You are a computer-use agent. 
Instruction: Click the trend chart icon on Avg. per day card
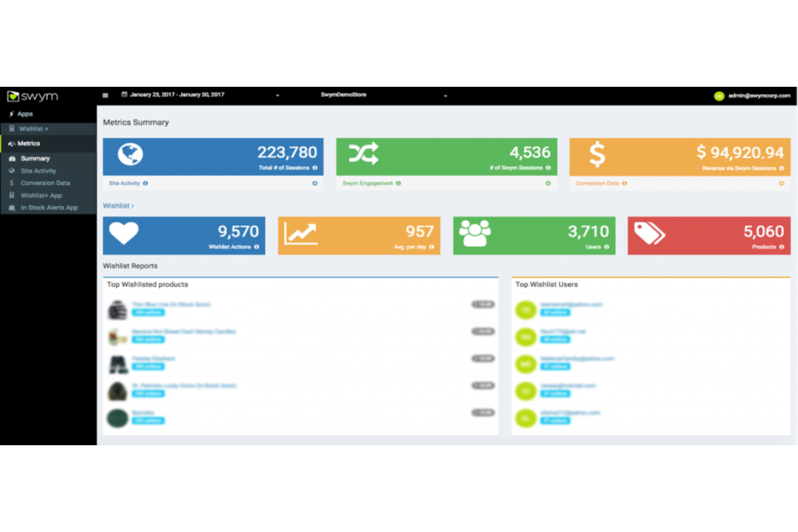coord(301,233)
